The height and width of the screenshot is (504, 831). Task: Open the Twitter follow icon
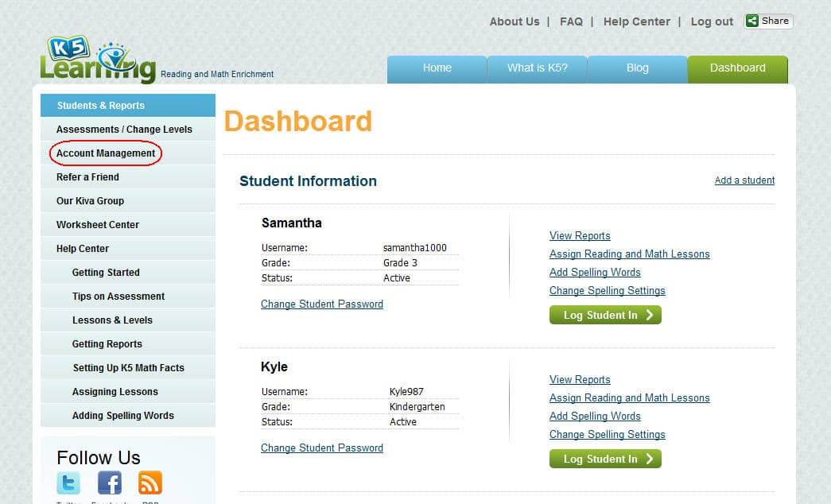click(68, 483)
